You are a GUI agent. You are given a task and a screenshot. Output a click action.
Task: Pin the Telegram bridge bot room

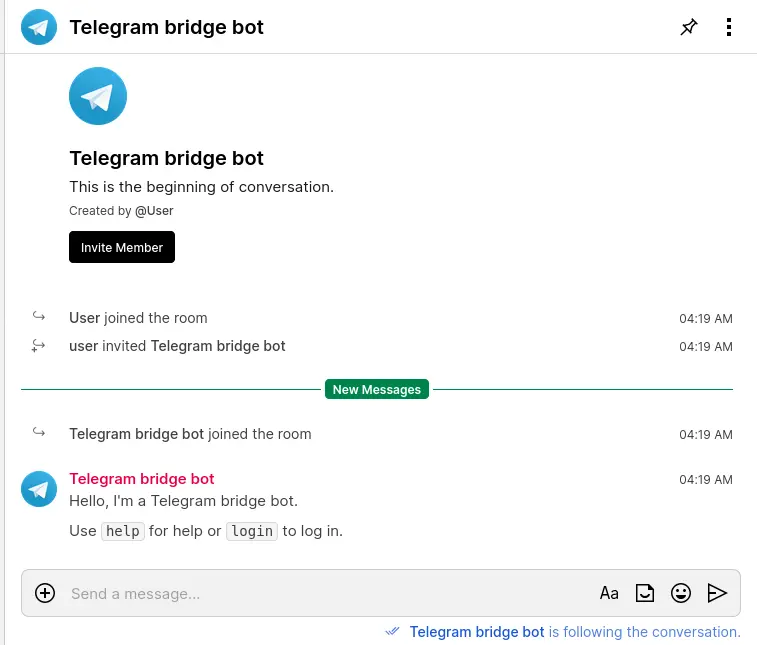[688, 27]
